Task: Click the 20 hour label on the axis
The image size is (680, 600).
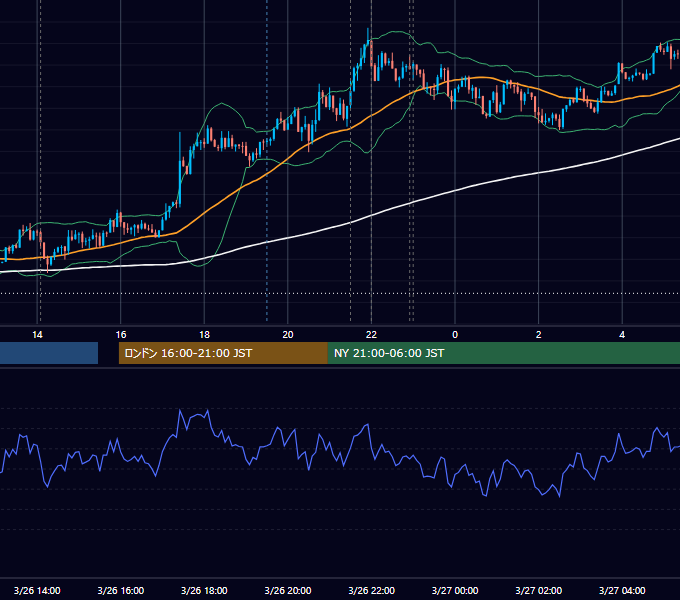Action: click(288, 335)
